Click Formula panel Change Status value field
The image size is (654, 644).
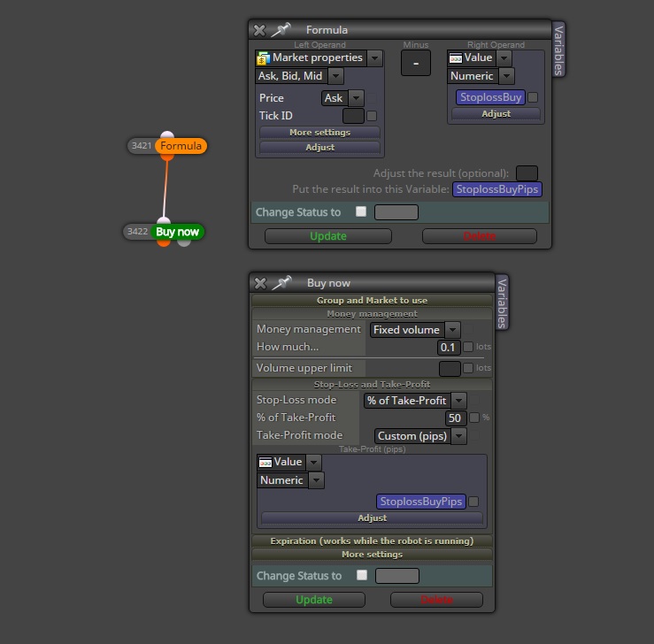click(x=396, y=212)
